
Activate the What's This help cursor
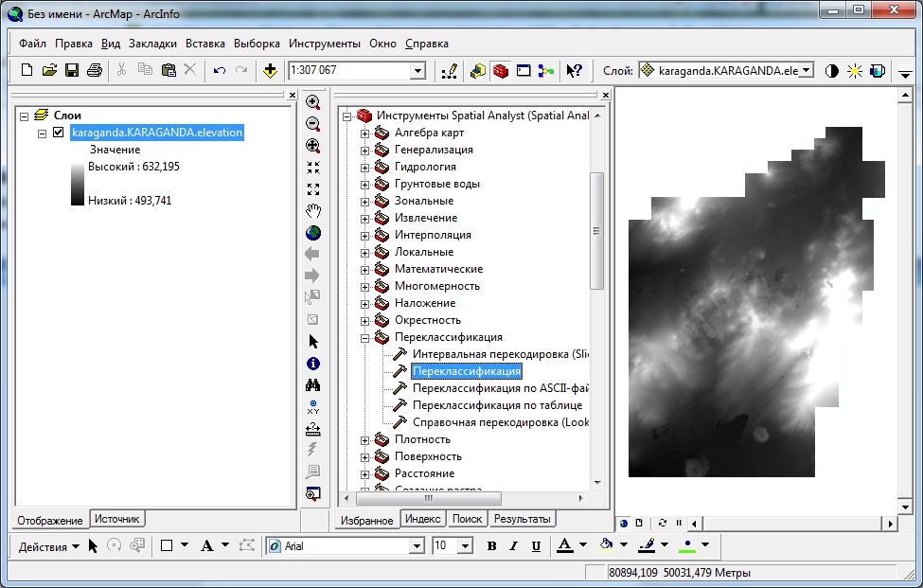pos(574,71)
